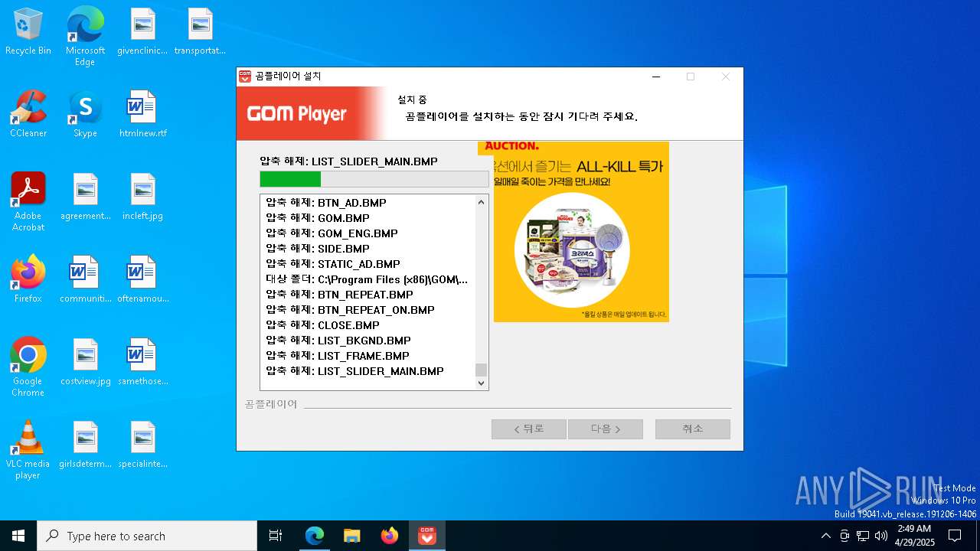Minimize the 곰플레이어 설치 window
Screen dimensions: 980x551
pyautogui.click(x=656, y=77)
